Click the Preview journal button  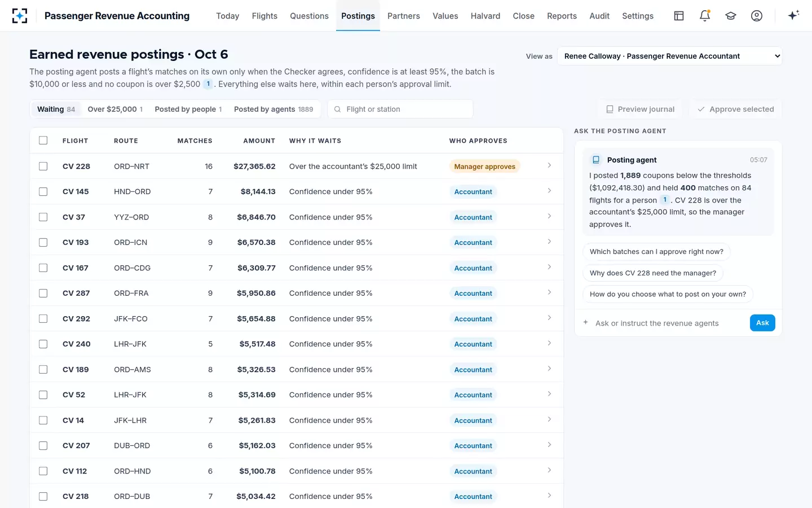(x=640, y=109)
